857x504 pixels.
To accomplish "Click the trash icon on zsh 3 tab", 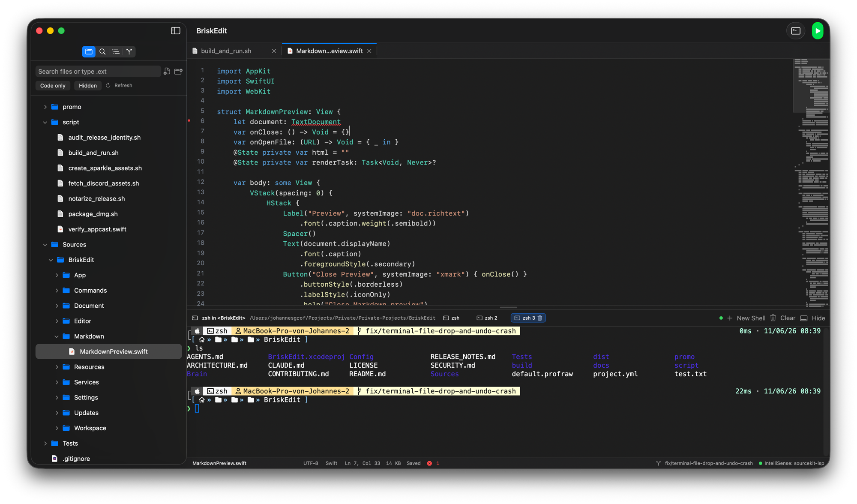I will [x=540, y=318].
